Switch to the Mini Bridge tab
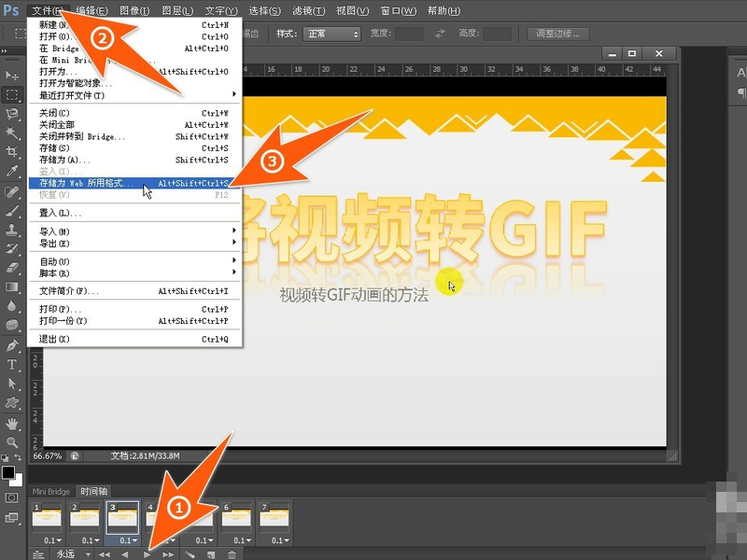 [51, 492]
